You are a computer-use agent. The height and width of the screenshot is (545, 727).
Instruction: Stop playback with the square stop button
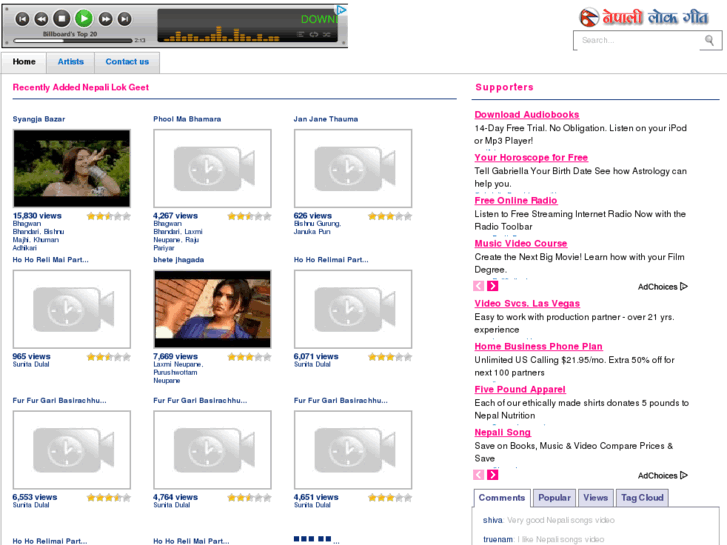(62, 18)
